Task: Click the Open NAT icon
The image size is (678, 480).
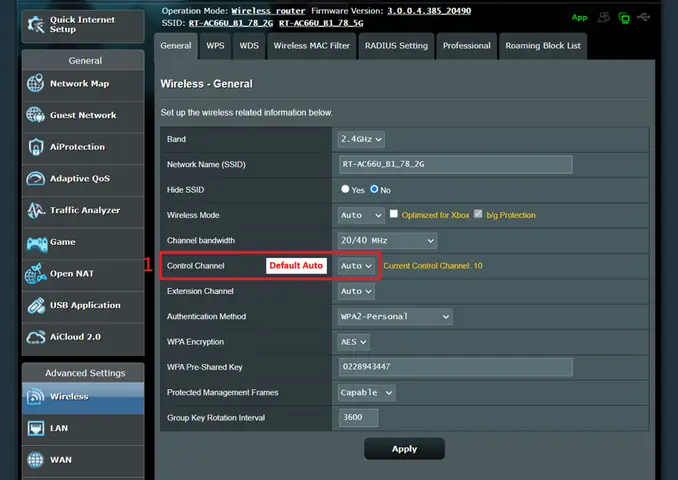Action: 35,273
